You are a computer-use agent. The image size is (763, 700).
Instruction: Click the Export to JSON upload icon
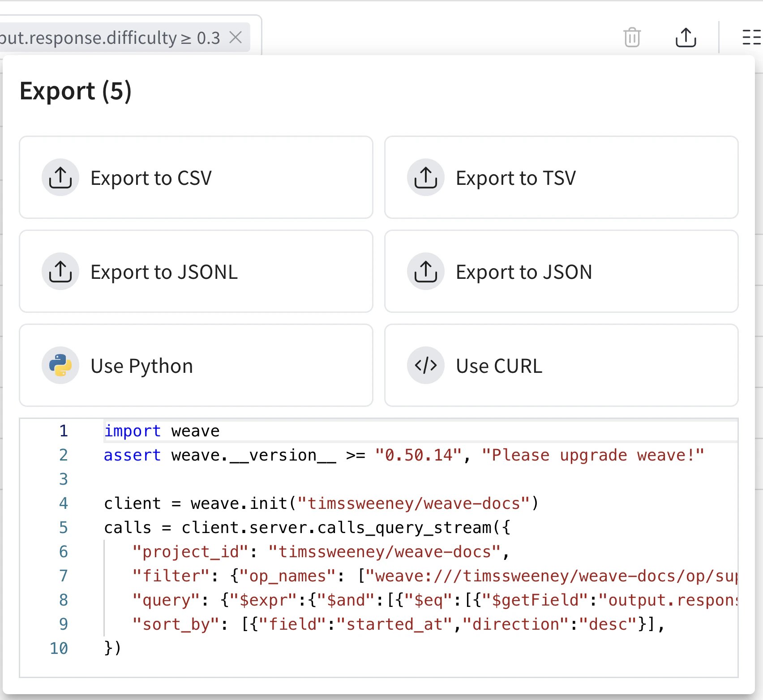pos(425,272)
